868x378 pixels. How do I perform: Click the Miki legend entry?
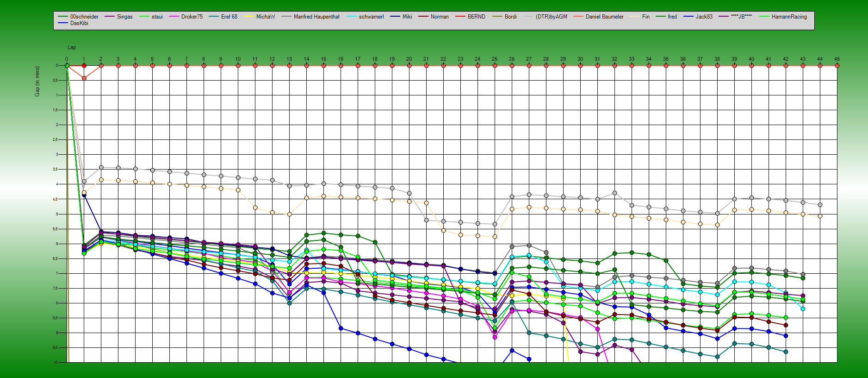tap(401, 17)
